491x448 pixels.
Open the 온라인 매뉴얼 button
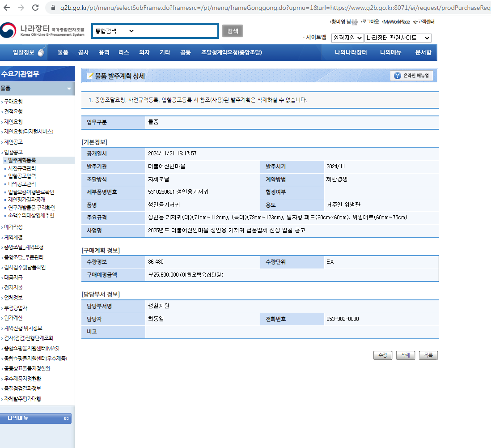pyautogui.click(x=411, y=76)
